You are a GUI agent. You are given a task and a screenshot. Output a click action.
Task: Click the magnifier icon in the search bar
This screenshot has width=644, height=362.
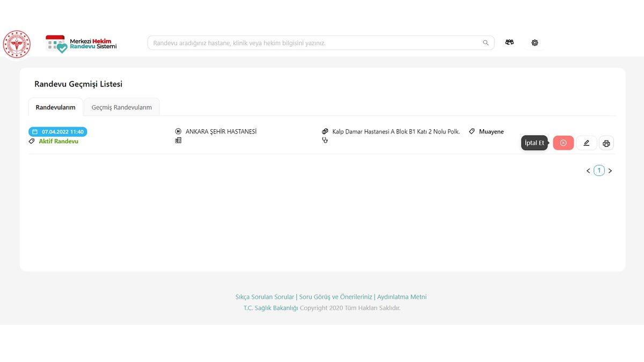coord(486,43)
